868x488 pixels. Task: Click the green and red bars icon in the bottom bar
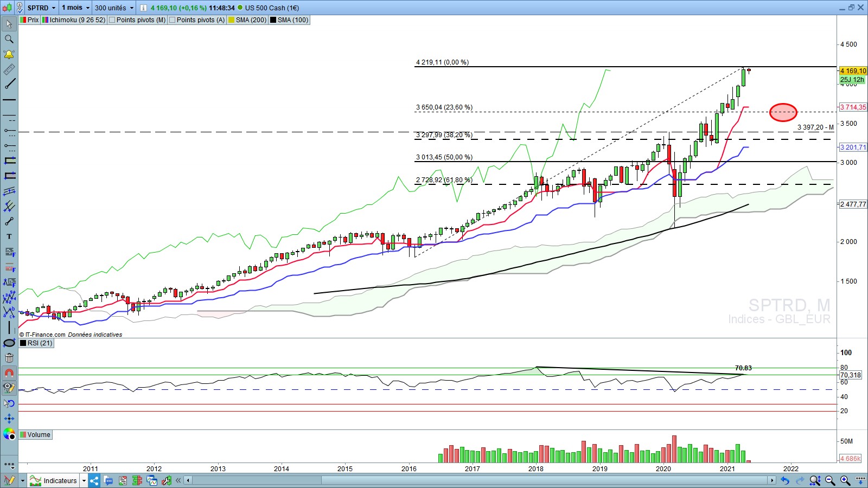[x=137, y=480]
